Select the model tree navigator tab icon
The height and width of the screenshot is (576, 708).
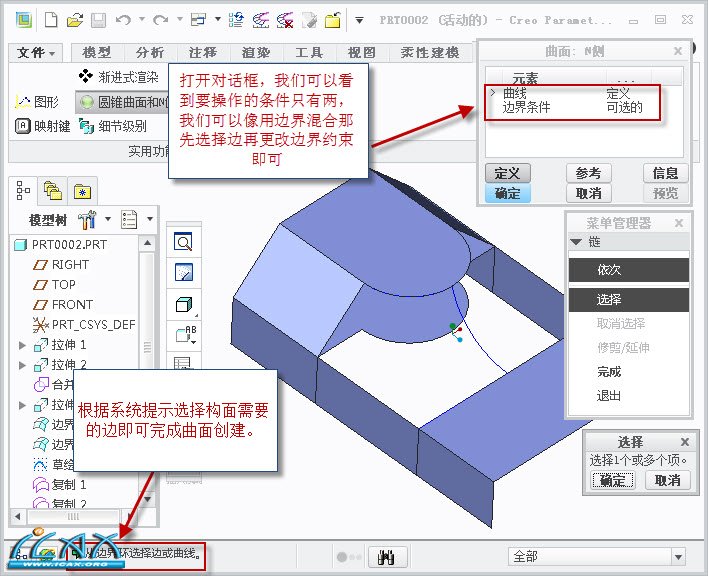[23, 190]
